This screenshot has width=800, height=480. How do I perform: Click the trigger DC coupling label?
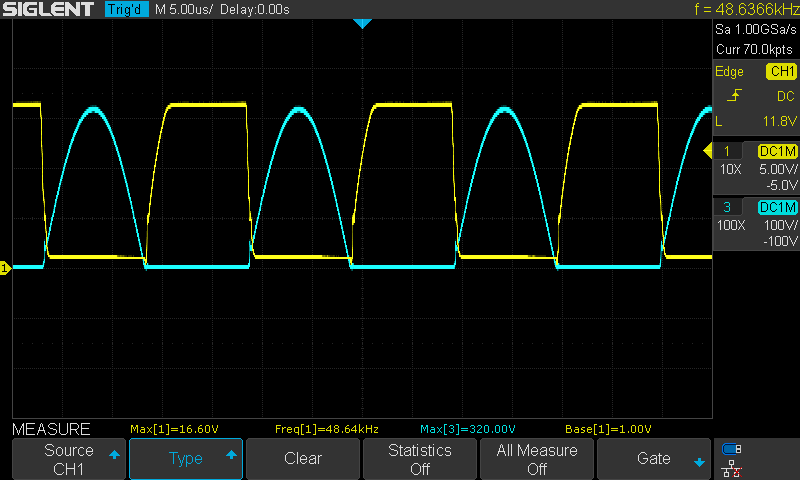click(x=786, y=96)
